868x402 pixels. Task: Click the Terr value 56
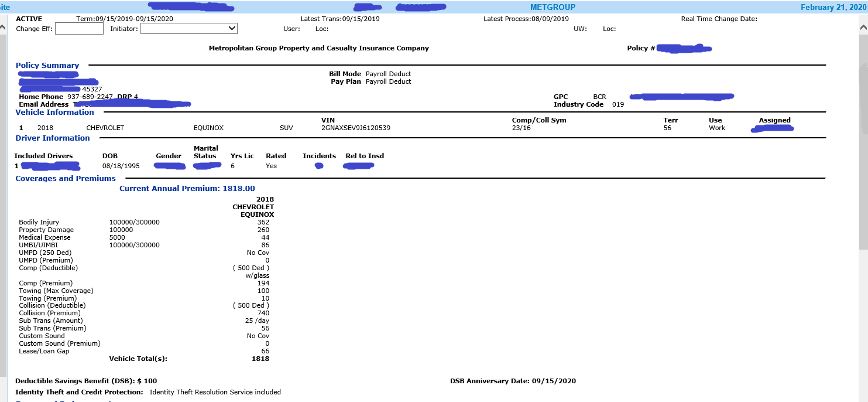667,128
